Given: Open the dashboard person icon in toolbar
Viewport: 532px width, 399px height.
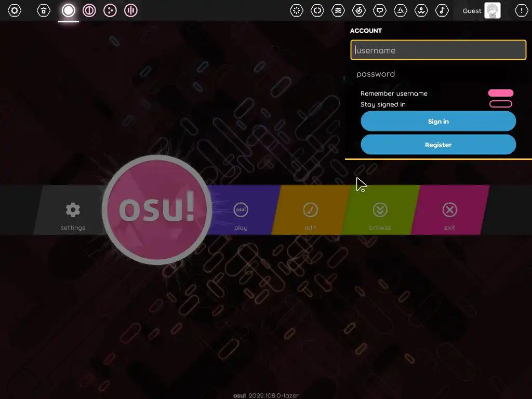Looking at the screenshot, I should pyautogui.click(x=421, y=10).
